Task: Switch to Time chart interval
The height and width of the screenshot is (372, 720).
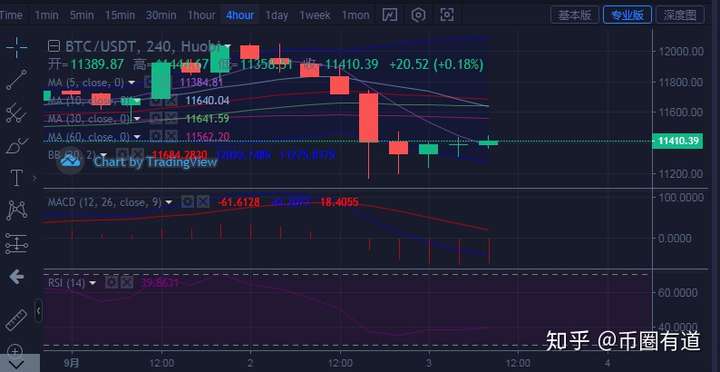Action: point(11,16)
